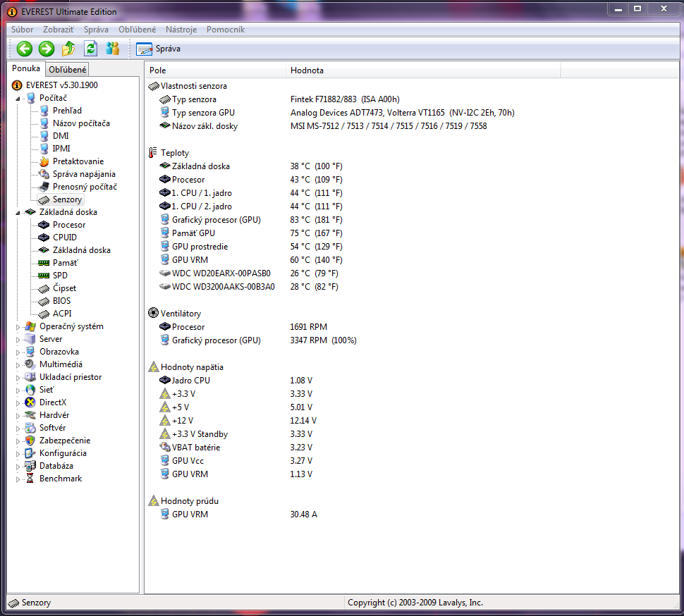Click the CPUID chip icon

(44, 237)
